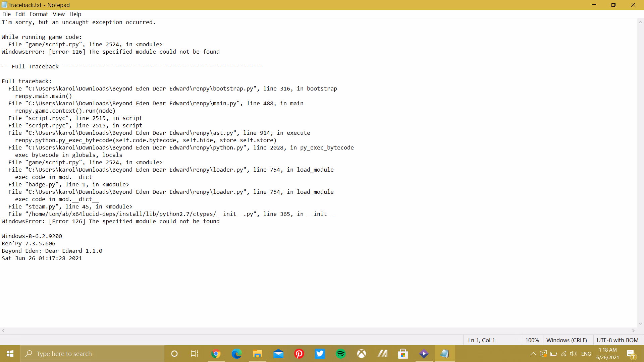Click the "steam.py", line 45 entry

pyautogui.click(x=70, y=206)
